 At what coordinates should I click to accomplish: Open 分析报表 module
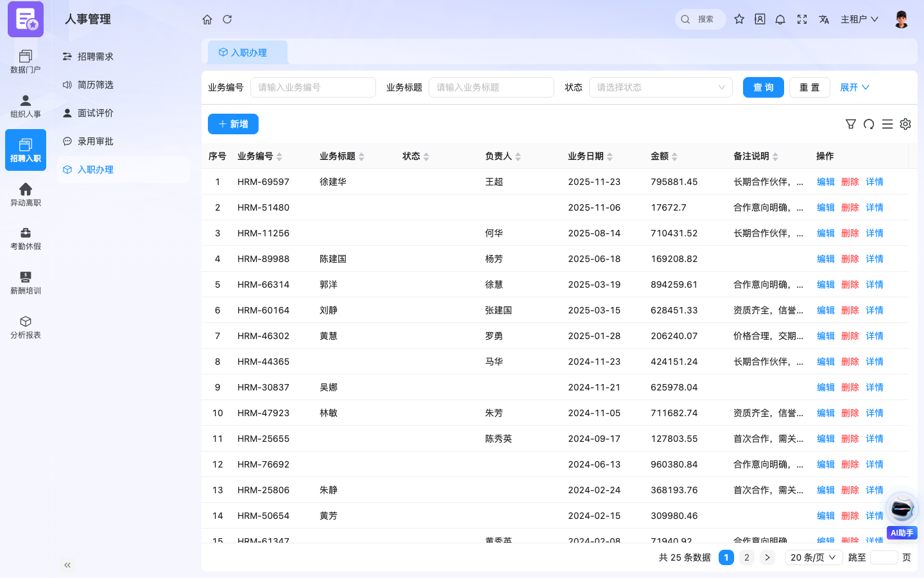tap(26, 327)
